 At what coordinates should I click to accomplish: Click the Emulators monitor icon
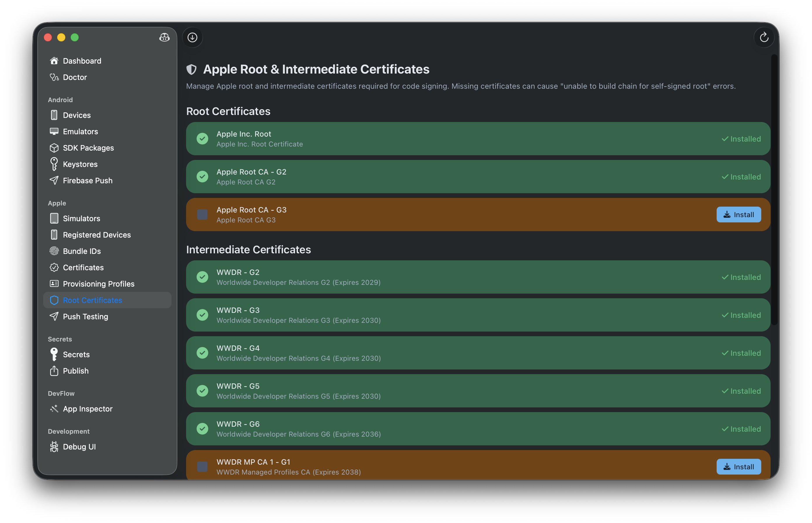[54, 131]
